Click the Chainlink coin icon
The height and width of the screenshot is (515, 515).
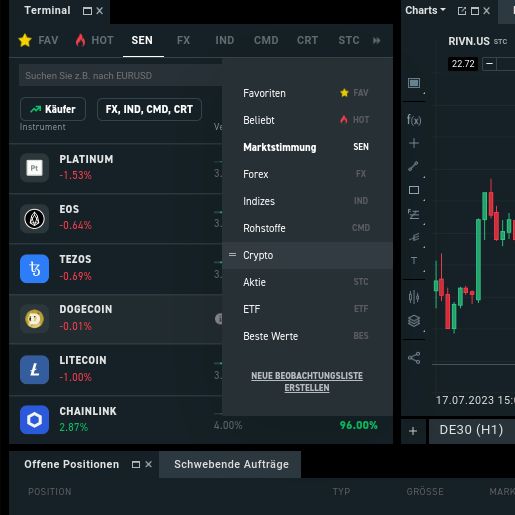[x=34, y=420]
